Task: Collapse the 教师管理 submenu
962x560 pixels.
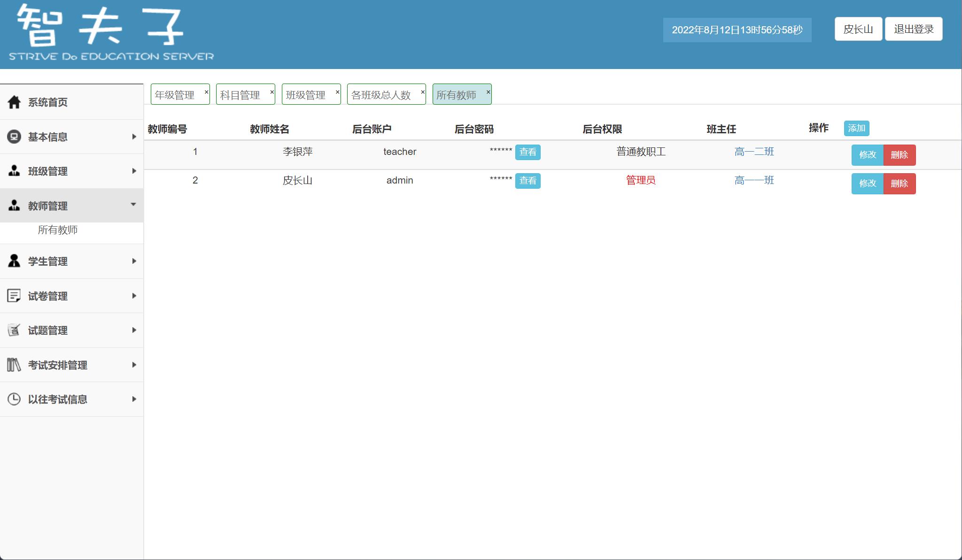Action: 134,205
